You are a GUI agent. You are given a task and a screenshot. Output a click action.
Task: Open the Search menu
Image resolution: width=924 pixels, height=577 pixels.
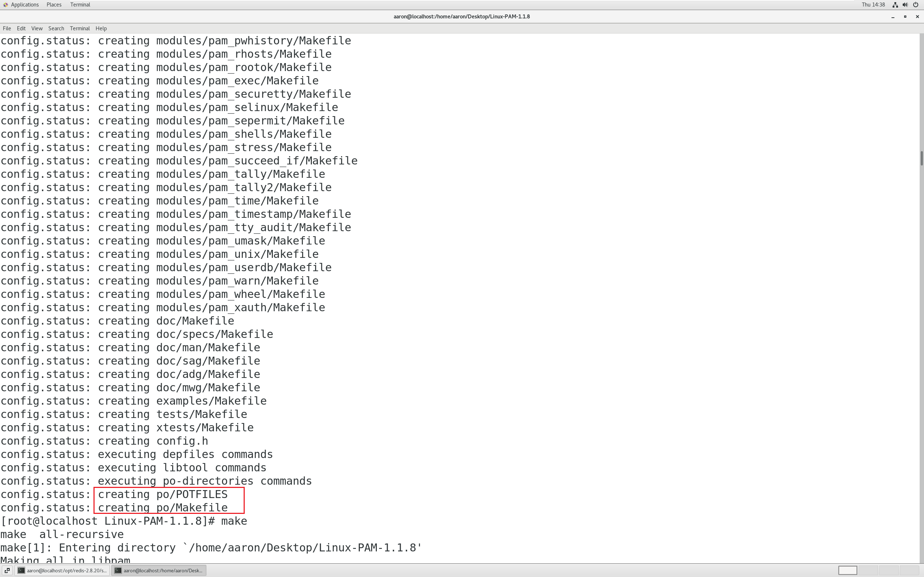[56, 28]
